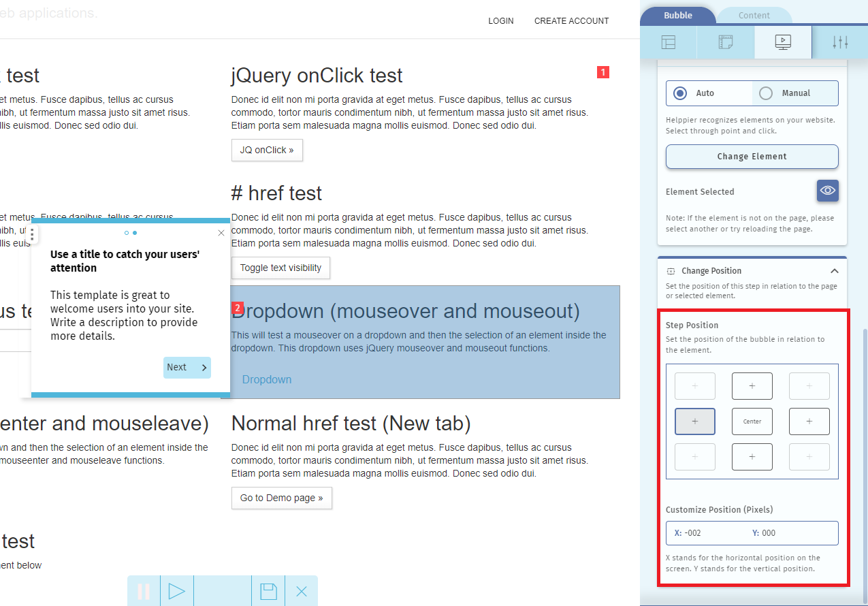This screenshot has height=606, width=868.
Task: Collapse the Change Position section
Action: click(834, 271)
